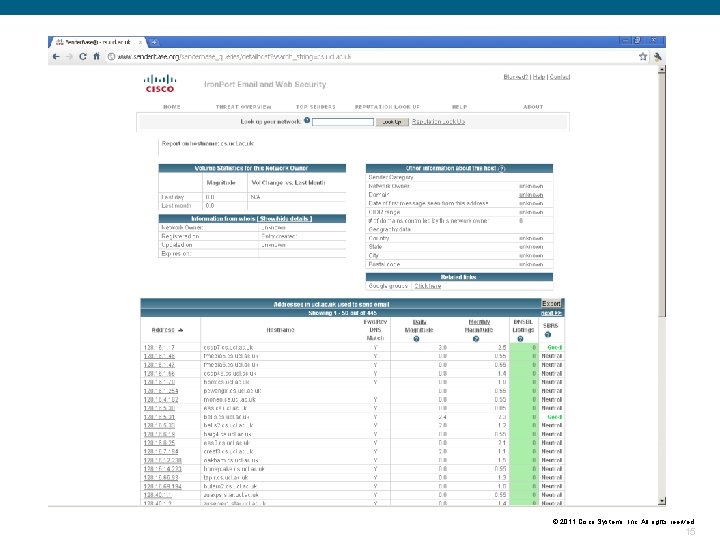The width and height of the screenshot is (720, 540).
Task: Click the help icon under SBRS
Action: 548,335
